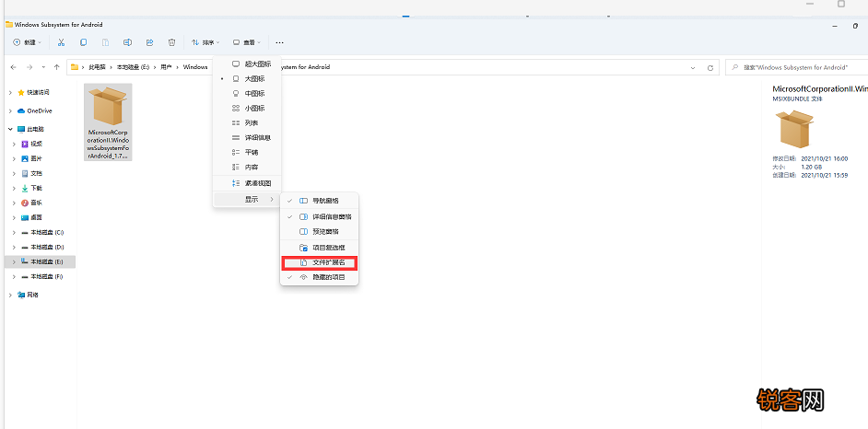The image size is (868, 429).
Task: Choose 详细信息 in the view menu
Action: (247, 138)
